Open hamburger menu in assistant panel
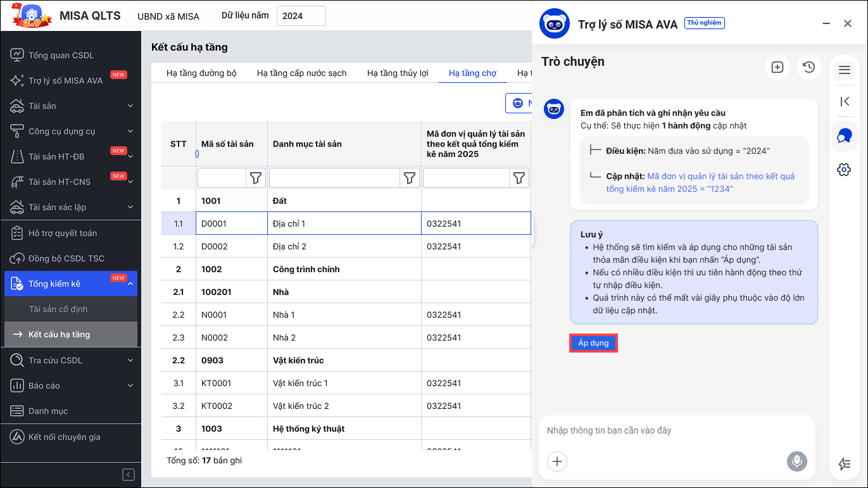The image size is (868, 488). tap(844, 70)
